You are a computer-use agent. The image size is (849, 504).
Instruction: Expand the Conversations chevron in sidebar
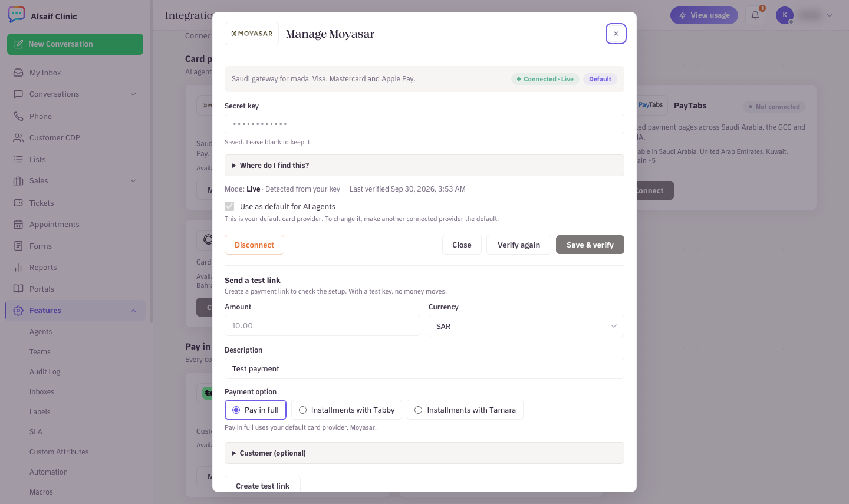tap(133, 94)
